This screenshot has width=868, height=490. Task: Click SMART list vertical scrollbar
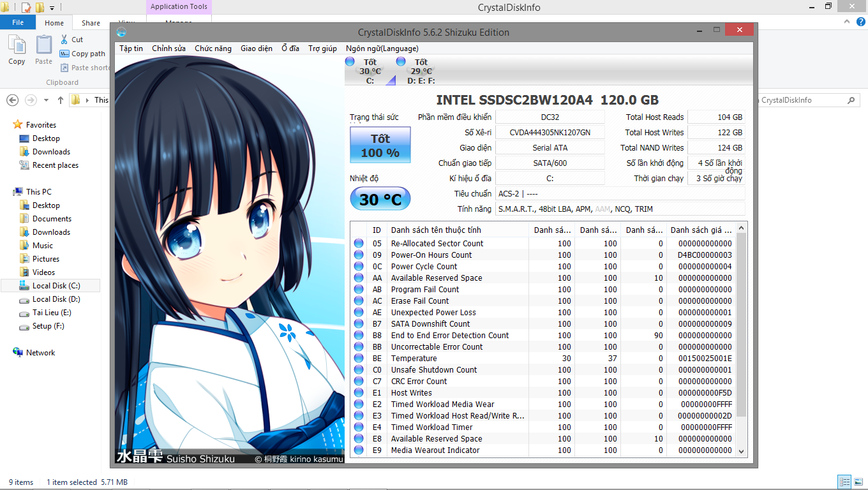click(x=742, y=325)
